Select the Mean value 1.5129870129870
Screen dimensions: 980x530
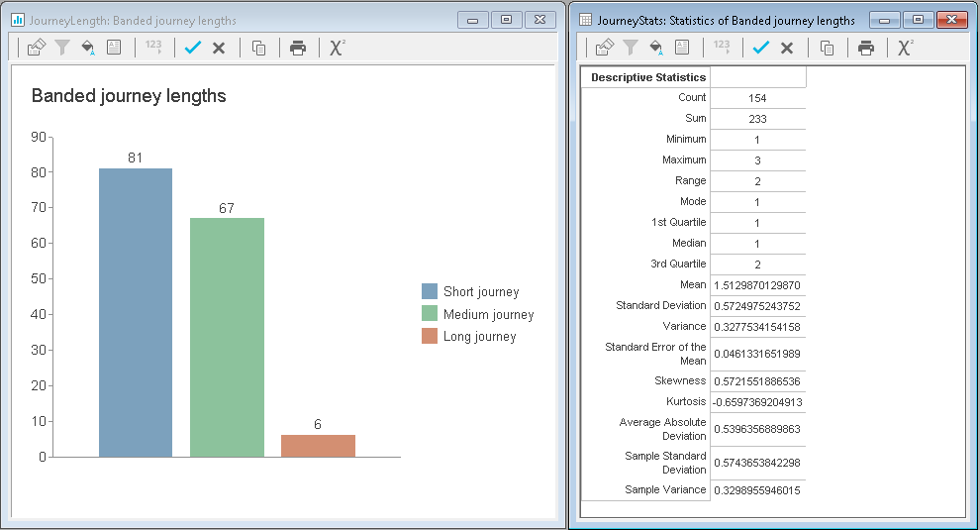click(x=757, y=285)
